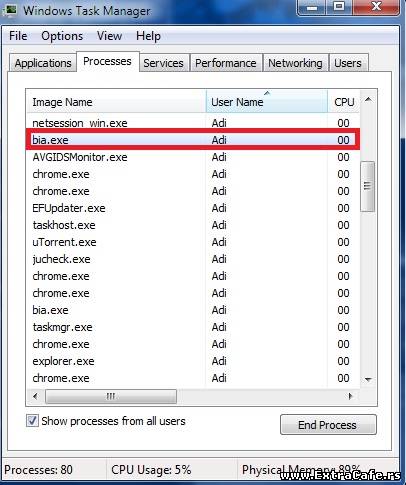The height and width of the screenshot is (485, 406).
Task: Toggle Show processes from all users
Action: 32,421
